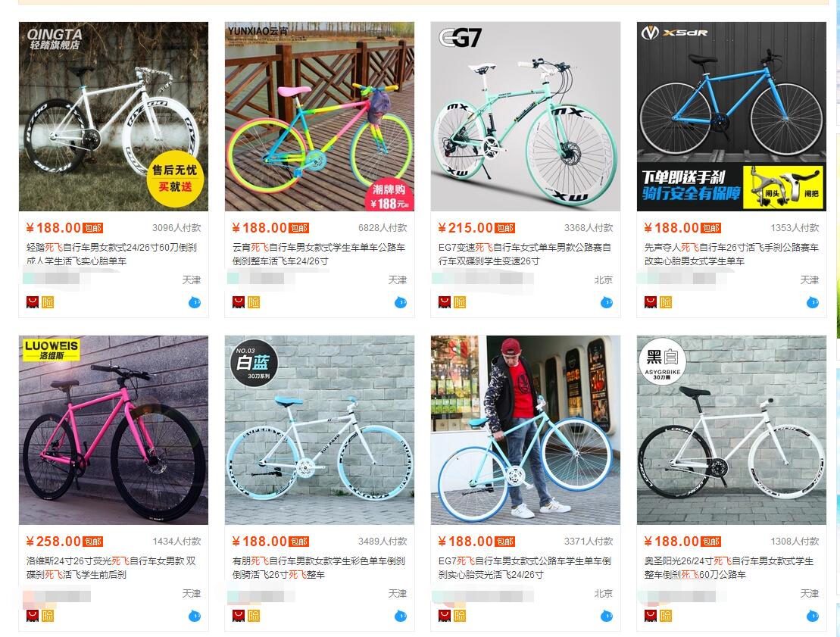The height and width of the screenshot is (637, 840).
Task: Open the 轻踏死飞自行车 product title link
Action: click(111, 254)
